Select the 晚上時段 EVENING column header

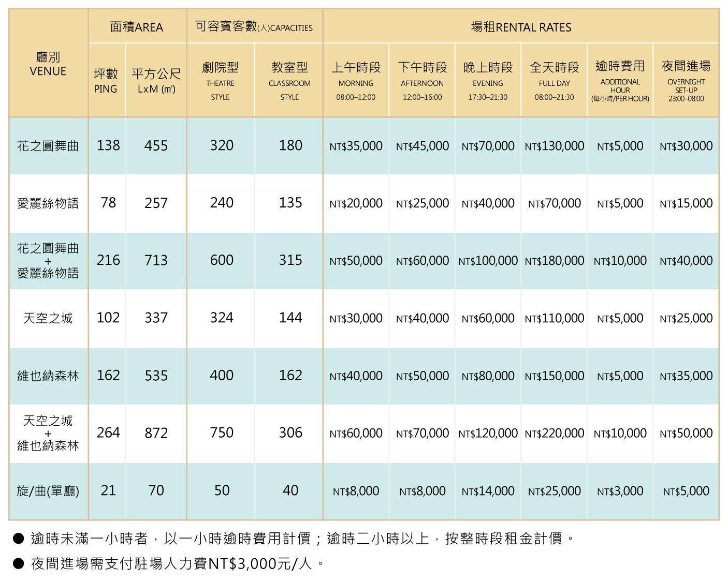[488, 80]
